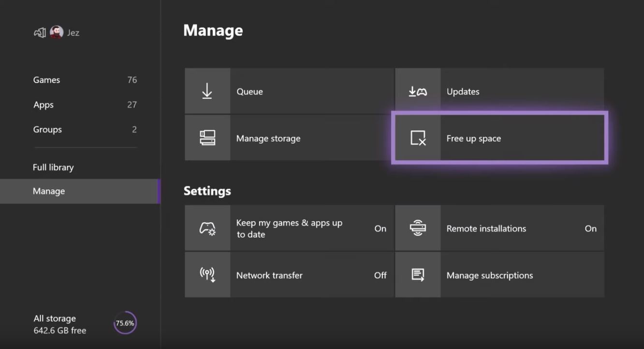
Task: Select the Free up space icon
Action: pyautogui.click(x=417, y=137)
